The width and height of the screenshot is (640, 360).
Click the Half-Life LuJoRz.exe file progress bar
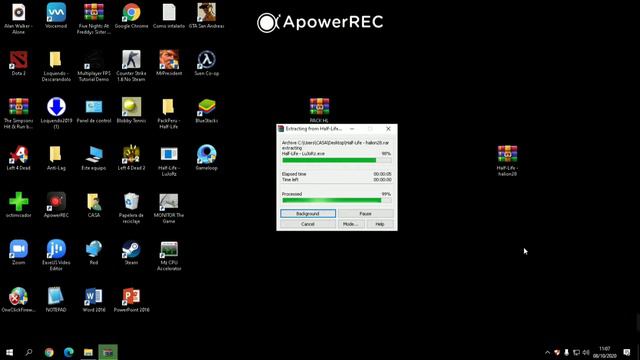pos(337,160)
